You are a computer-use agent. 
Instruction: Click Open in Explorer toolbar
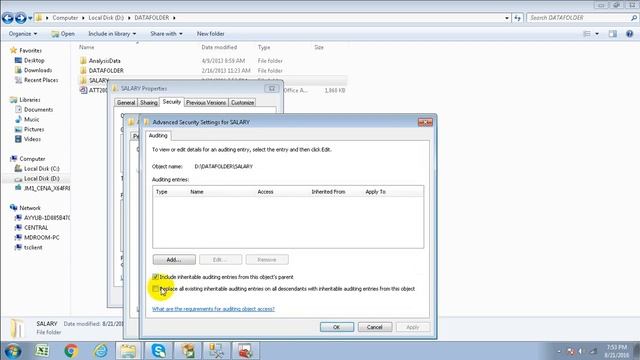point(63,34)
